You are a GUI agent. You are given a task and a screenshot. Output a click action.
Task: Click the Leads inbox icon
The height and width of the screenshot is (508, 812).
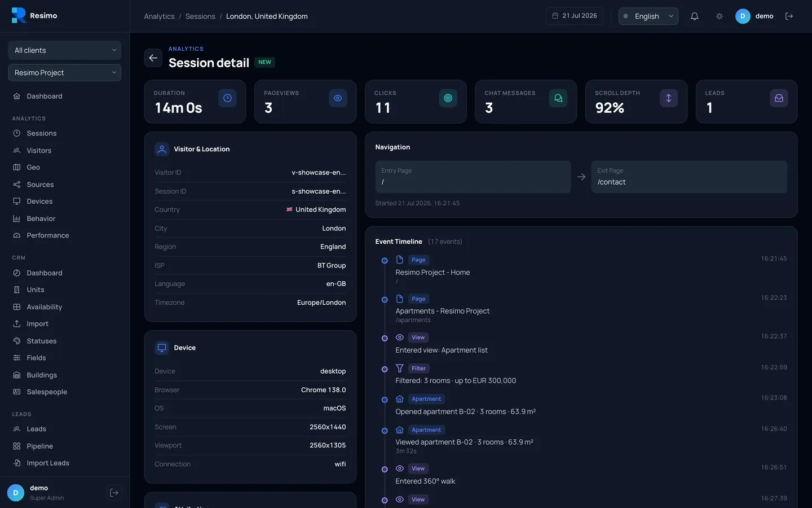tap(779, 98)
